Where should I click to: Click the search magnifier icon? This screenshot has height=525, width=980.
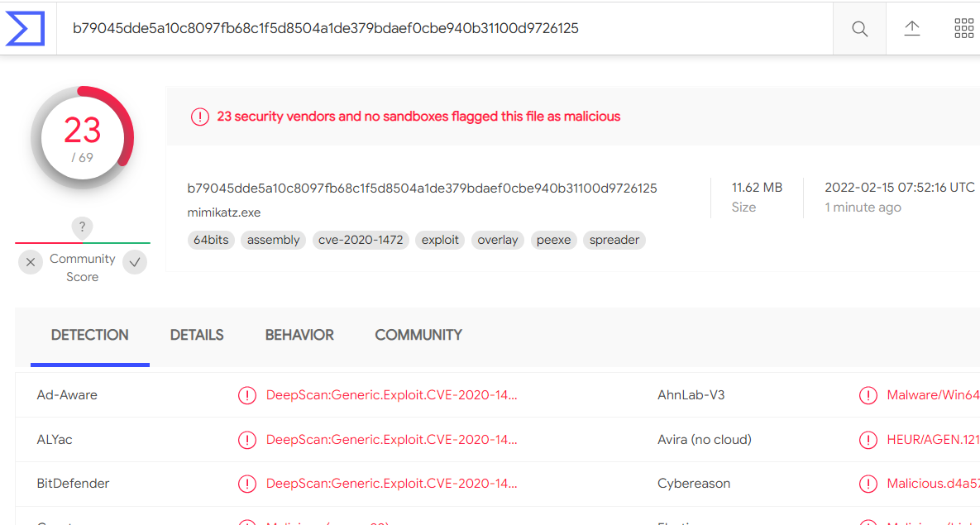859,29
